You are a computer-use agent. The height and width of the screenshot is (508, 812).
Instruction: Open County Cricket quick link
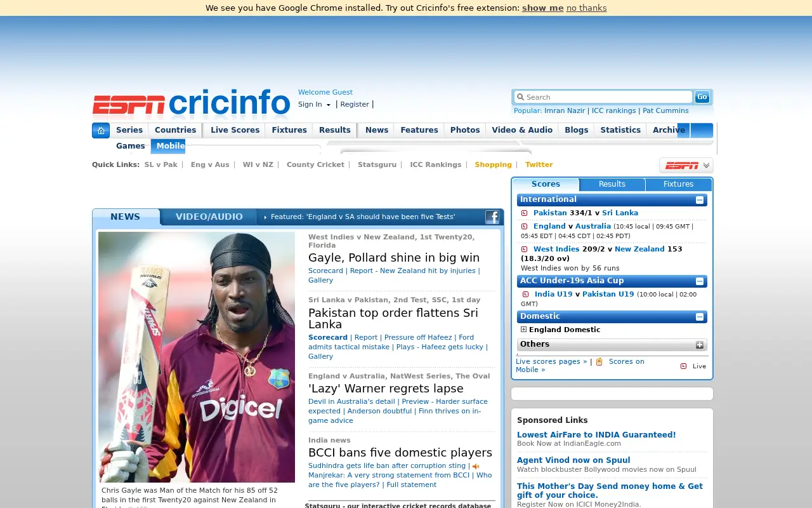point(315,165)
